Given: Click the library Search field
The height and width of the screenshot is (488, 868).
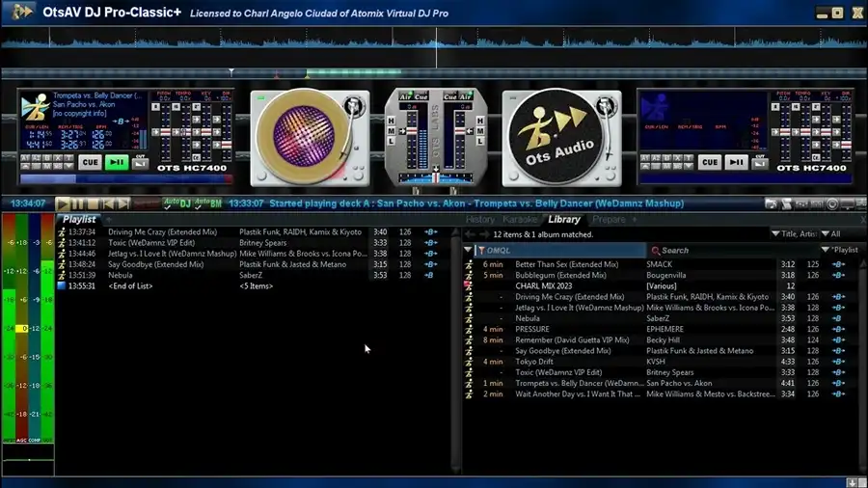Looking at the screenshot, I should (732, 250).
